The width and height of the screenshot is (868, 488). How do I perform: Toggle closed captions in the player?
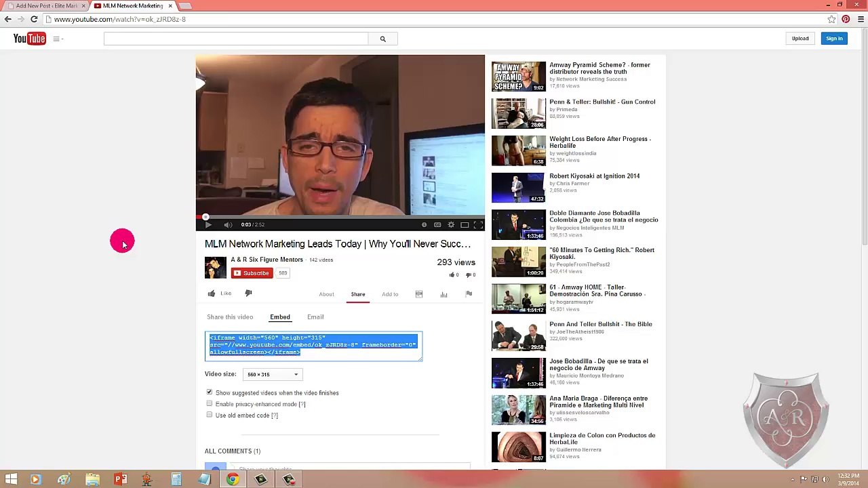pyautogui.click(x=437, y=225)
